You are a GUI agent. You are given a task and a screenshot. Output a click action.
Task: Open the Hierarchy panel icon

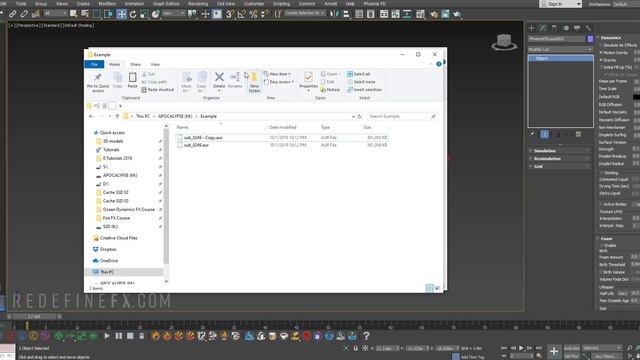coord(554,28)
